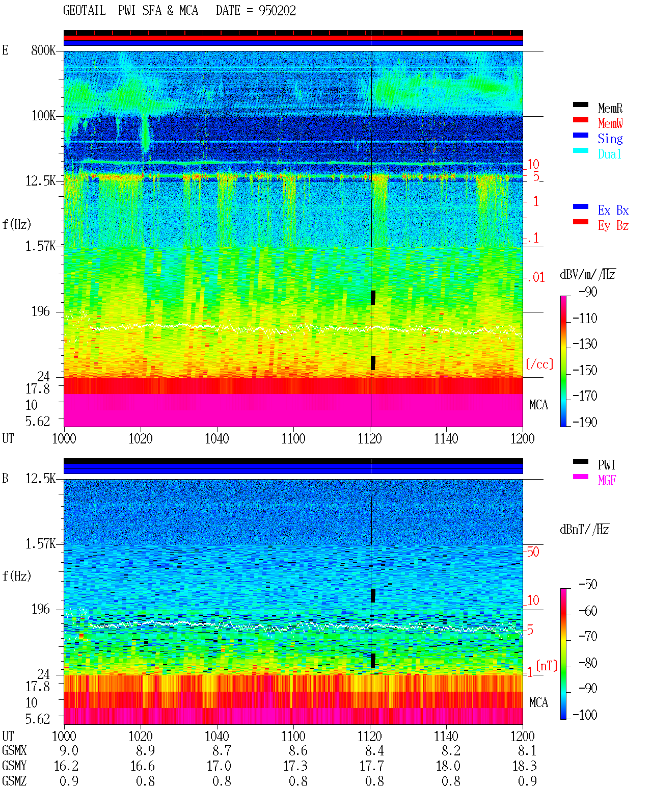This screenshot has height=812, width=652.
Task: Click the GSMZ row label
Action: click(14, 781)
